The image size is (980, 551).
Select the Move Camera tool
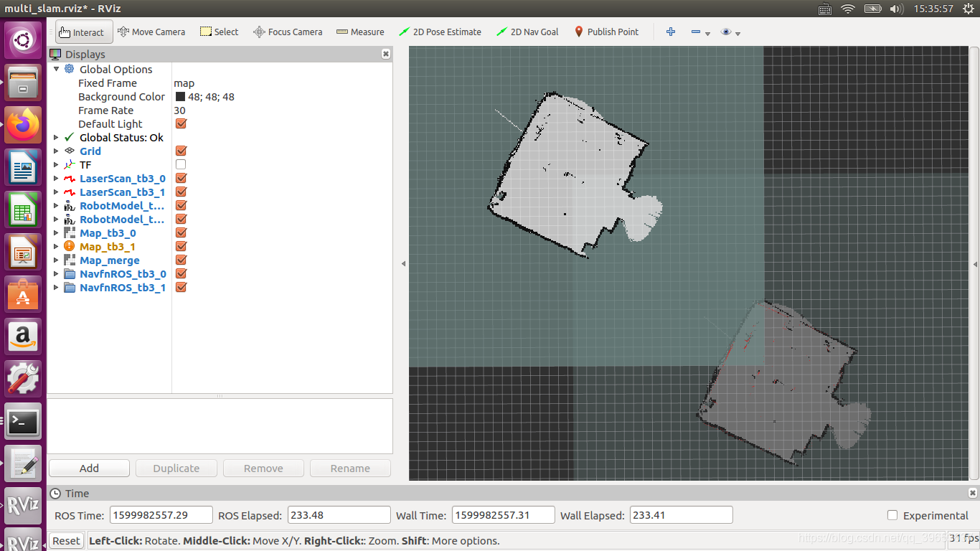[151, 32]
